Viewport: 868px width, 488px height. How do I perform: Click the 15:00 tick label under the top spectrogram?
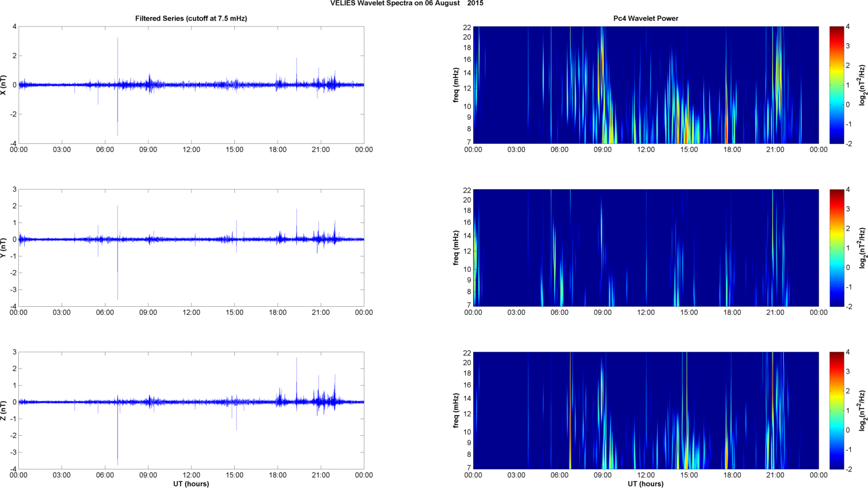689,150
